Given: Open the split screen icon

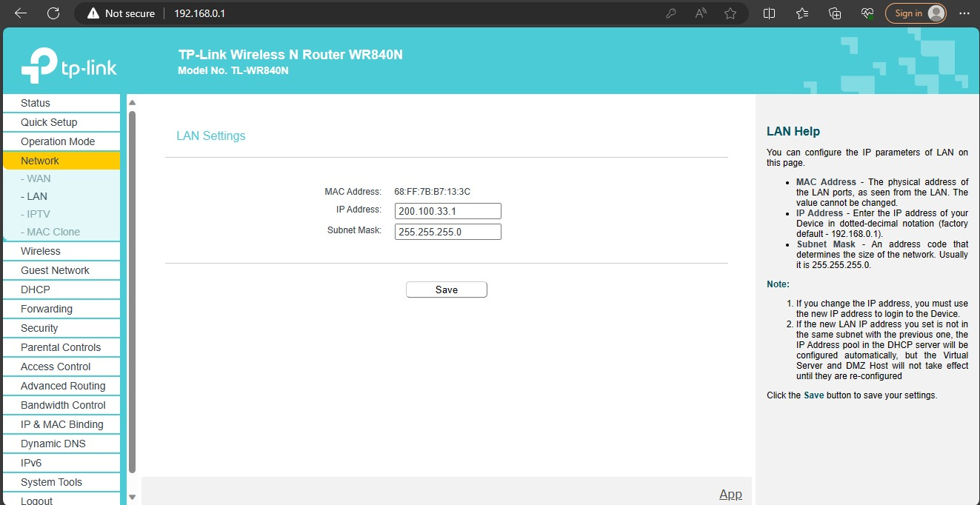Looking at the screenshot, I should click(770, 13).
